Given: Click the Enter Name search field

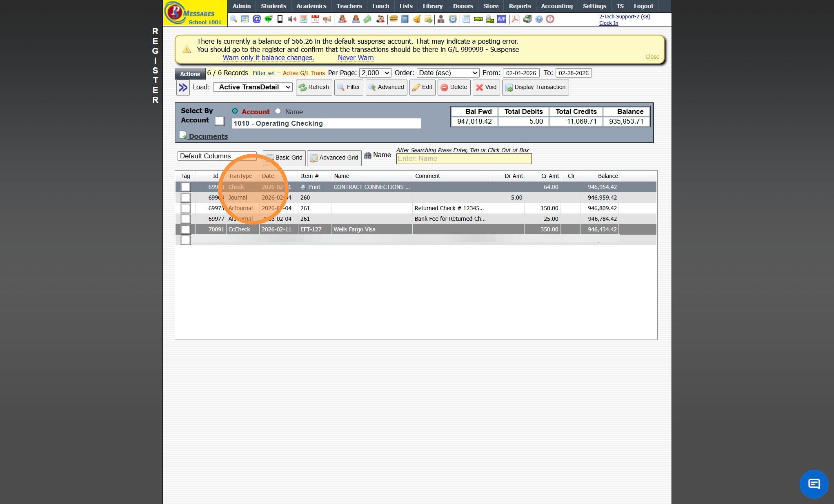Looking at the screenshot, I should tap(464, 159).
